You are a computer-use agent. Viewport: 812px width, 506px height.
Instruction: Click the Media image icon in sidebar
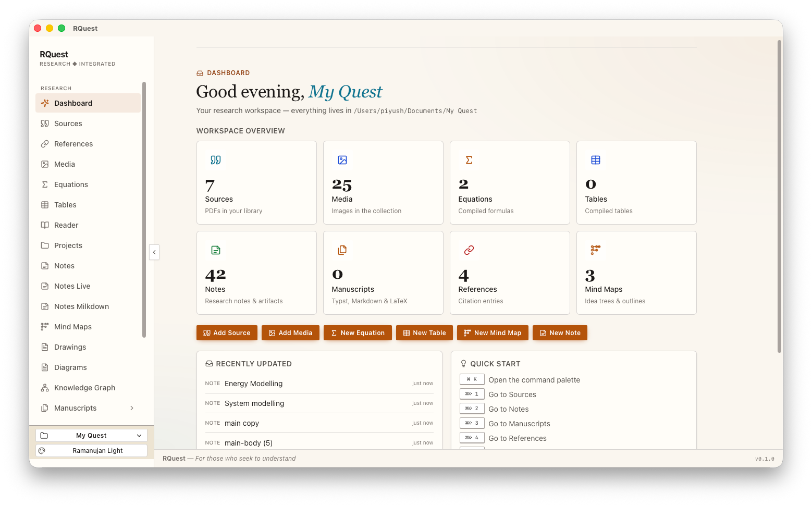coord(45,164)
